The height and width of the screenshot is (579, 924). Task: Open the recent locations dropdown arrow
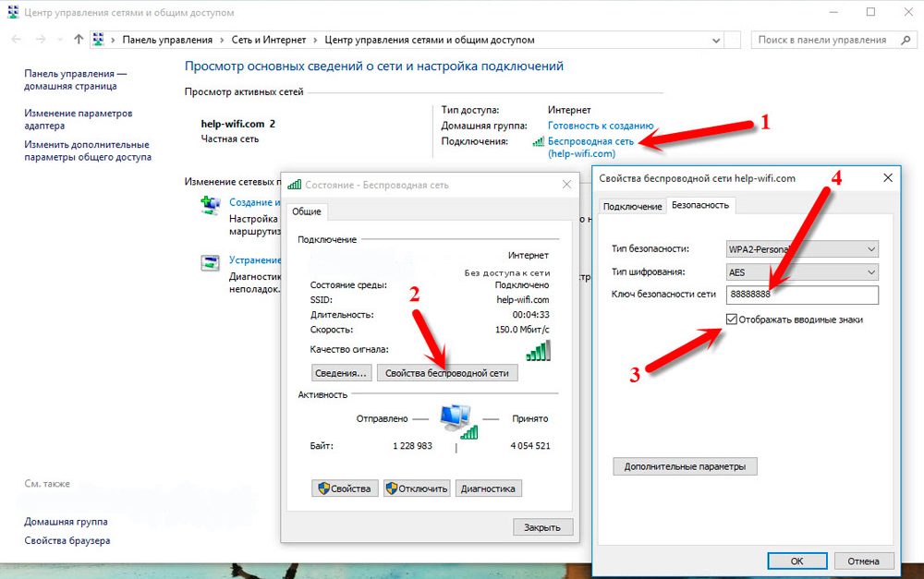[x=60, y=40]
